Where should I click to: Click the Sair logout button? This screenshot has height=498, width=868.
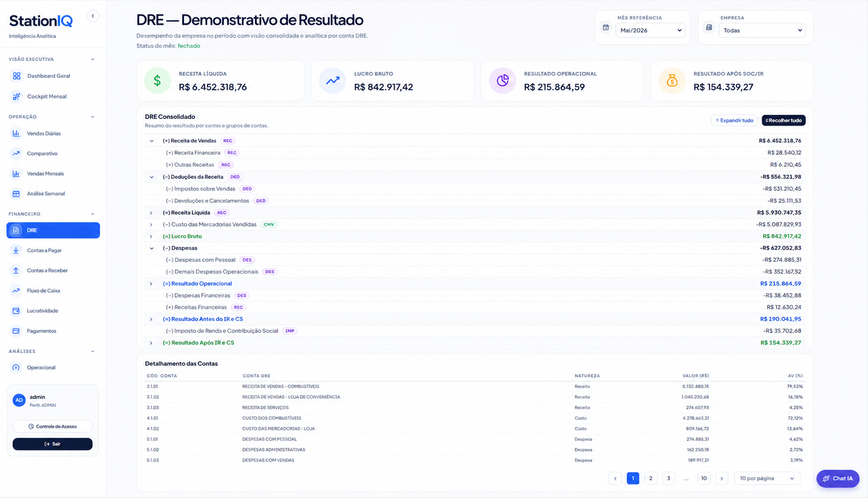tap(52, 444)
